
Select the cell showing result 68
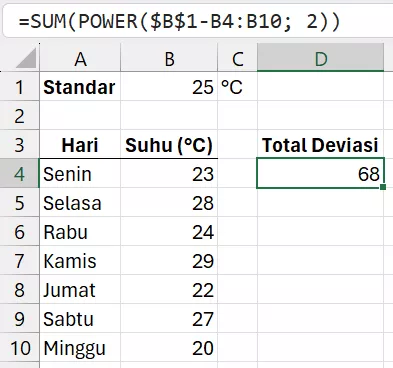click(x=321, y=173)
